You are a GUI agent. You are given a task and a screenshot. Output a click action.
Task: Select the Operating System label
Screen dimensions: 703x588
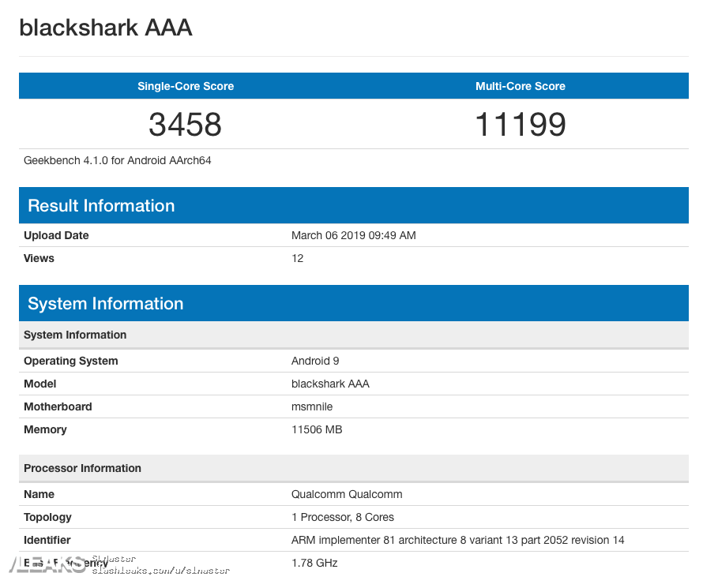71,361
